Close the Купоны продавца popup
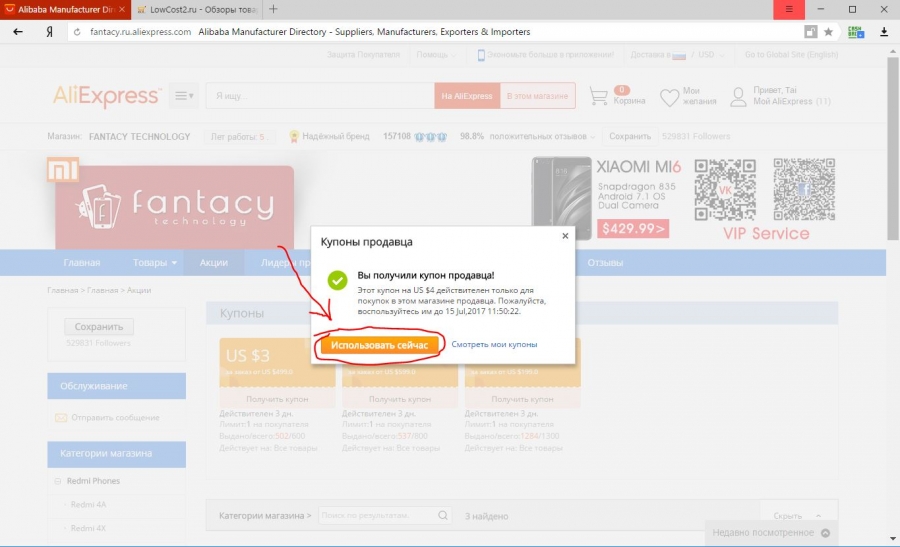This screenshot has width=900, height=547. 565,236
